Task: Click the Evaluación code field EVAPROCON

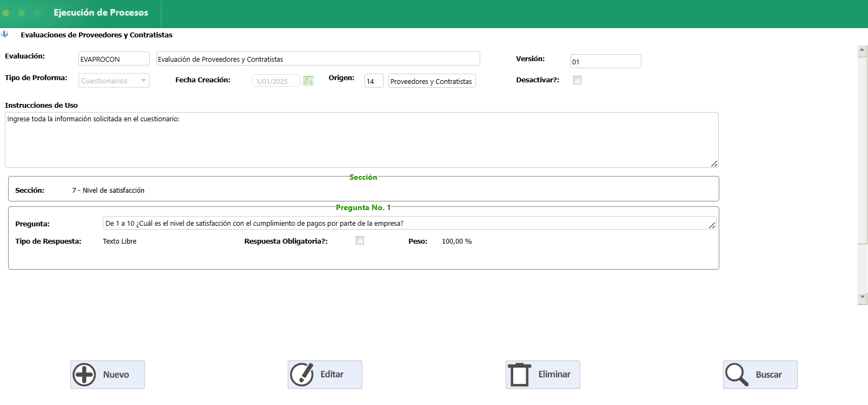Action: point(114,58)
